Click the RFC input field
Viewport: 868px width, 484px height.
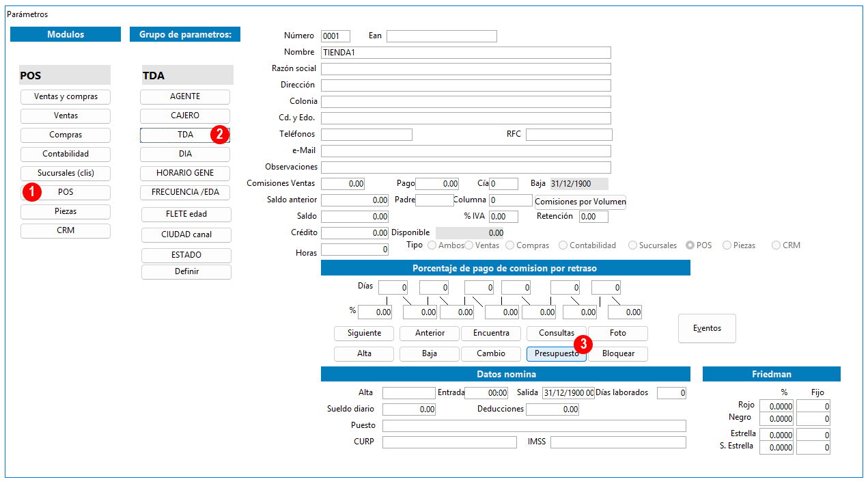(569, 135)
